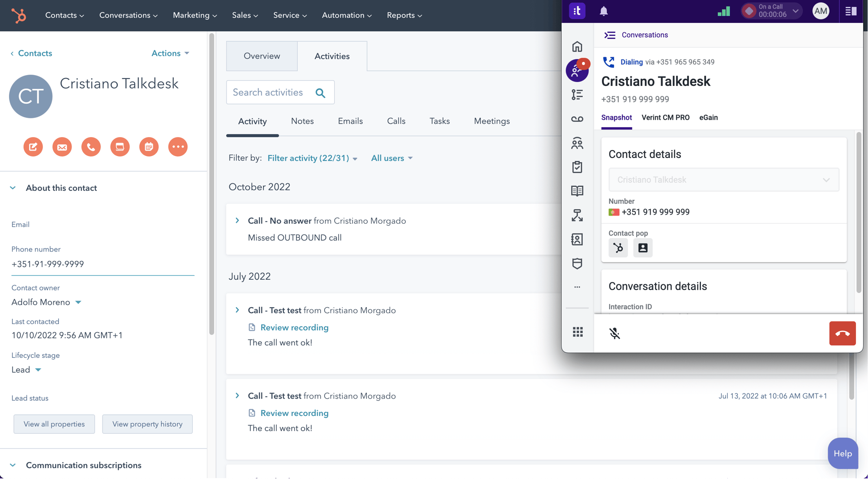The image size is (868, 488).
Task: Open Cristiano Talkdesk contact details dropdown
Action: (x=723, y=180)
